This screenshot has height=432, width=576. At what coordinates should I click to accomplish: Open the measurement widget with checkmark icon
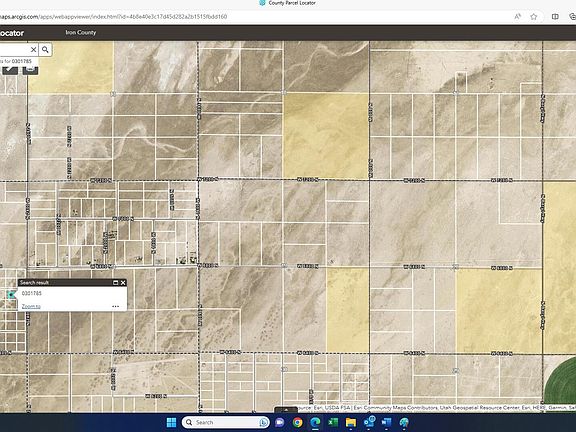coord(10,70)
